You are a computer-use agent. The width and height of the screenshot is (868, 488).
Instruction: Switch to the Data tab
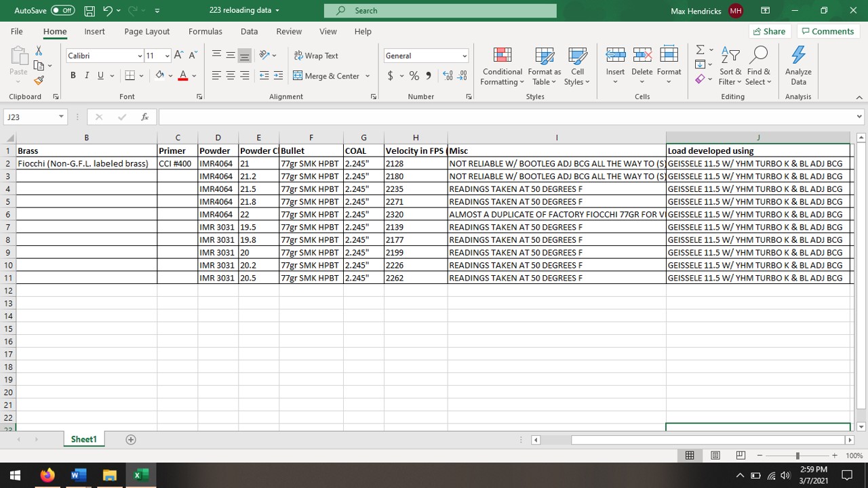point(249,31)
